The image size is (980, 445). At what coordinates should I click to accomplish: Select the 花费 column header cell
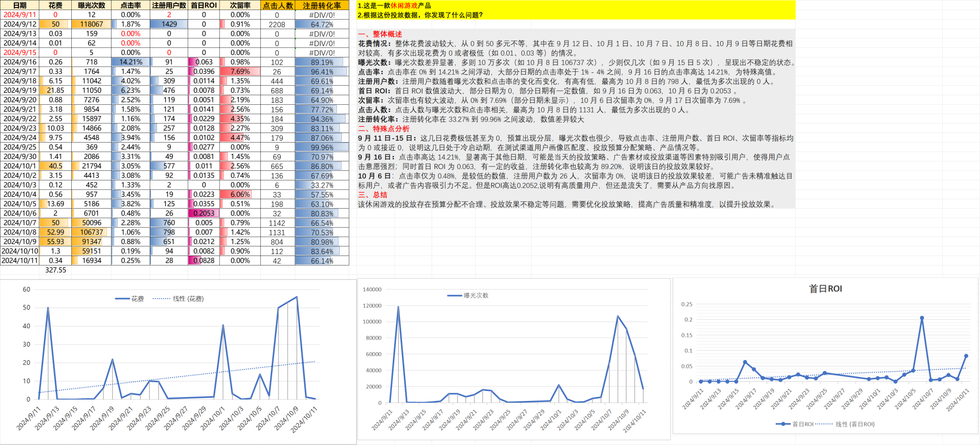56,5
